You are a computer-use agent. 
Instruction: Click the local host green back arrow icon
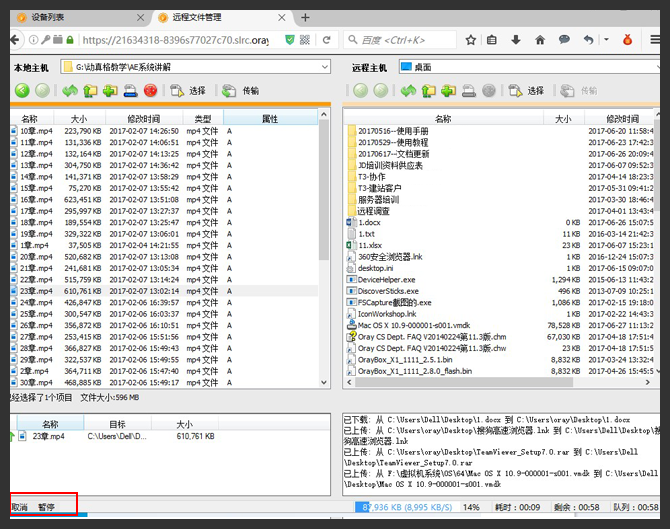click(x=21, y=91)
